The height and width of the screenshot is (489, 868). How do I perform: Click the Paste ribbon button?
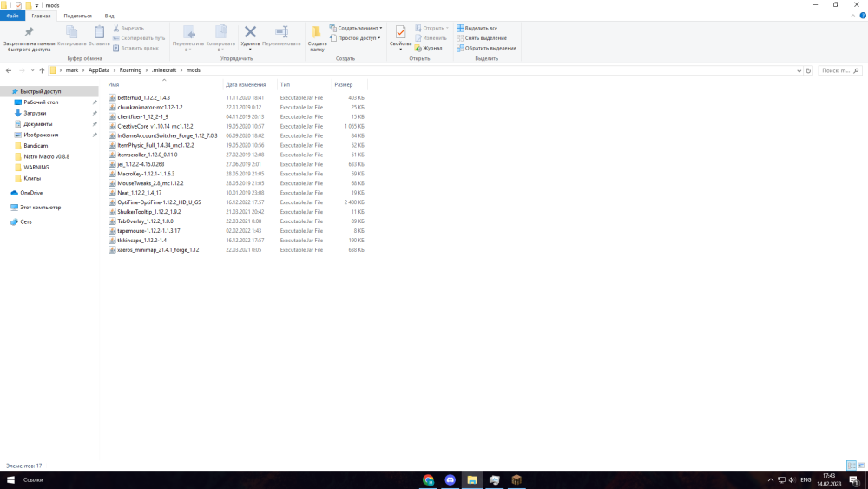click(99, 36)
